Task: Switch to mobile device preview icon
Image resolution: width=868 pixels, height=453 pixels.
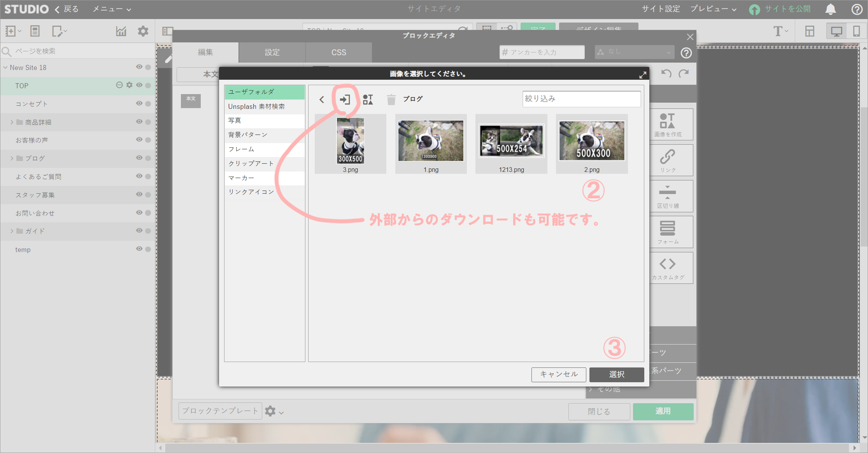Action: click(x=856, y=31)
